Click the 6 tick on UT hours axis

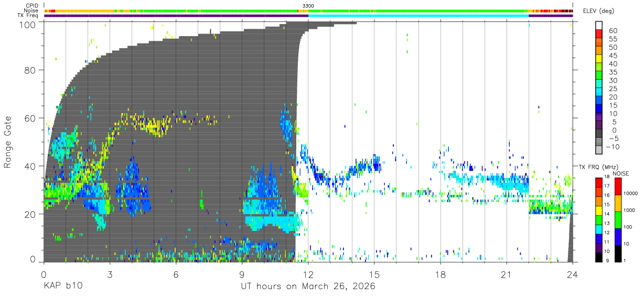[176, 274]
